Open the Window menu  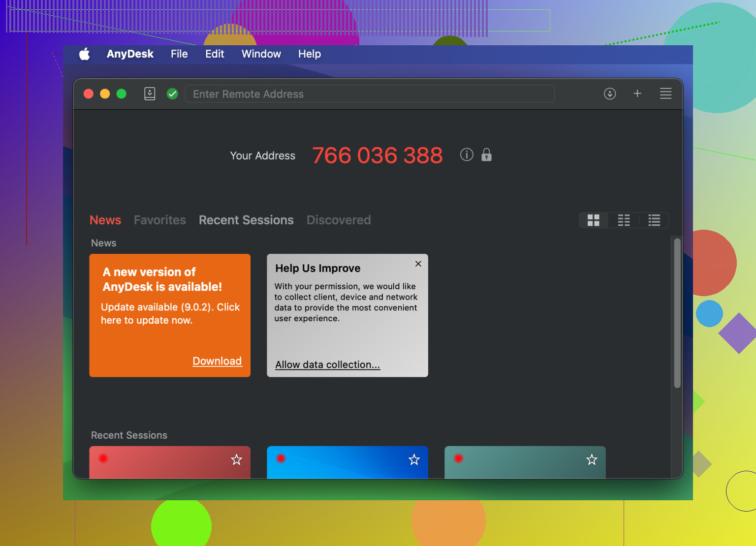coord(261,54)
